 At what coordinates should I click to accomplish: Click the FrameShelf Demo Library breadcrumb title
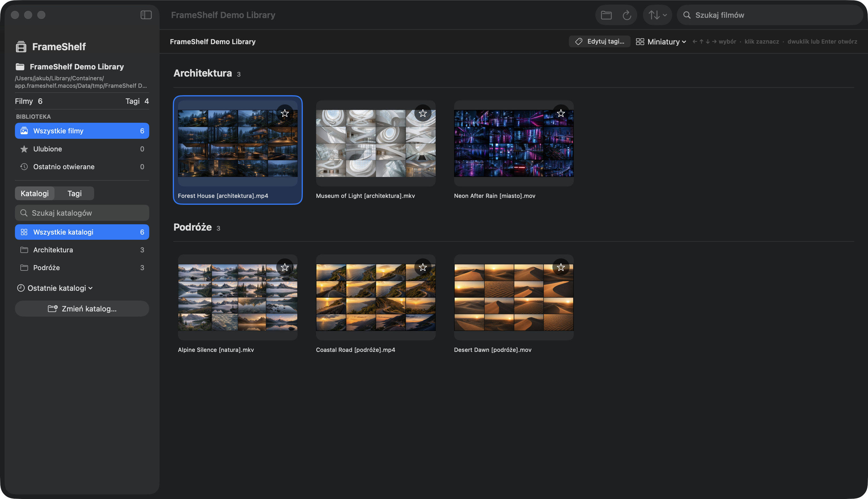(x=213, y=42)
